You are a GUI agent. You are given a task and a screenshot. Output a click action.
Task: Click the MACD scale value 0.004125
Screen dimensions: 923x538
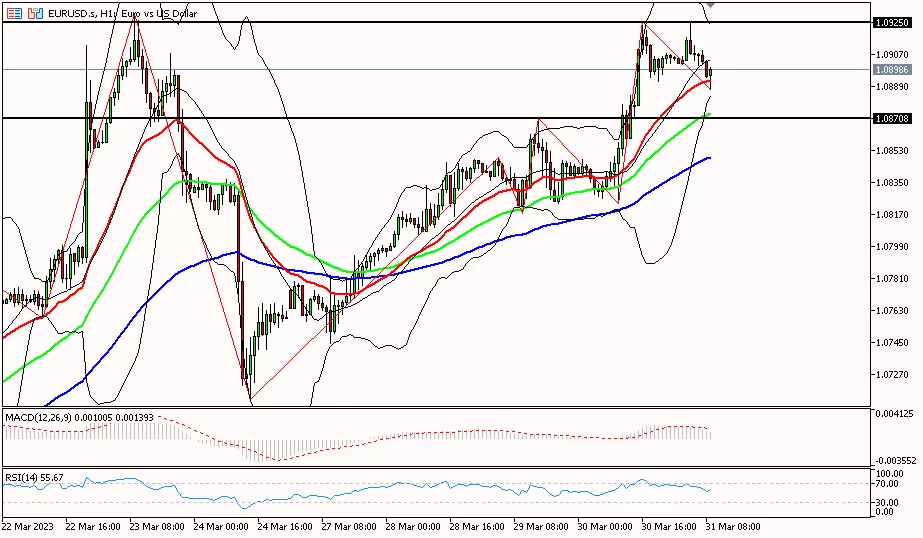[894, 414]
